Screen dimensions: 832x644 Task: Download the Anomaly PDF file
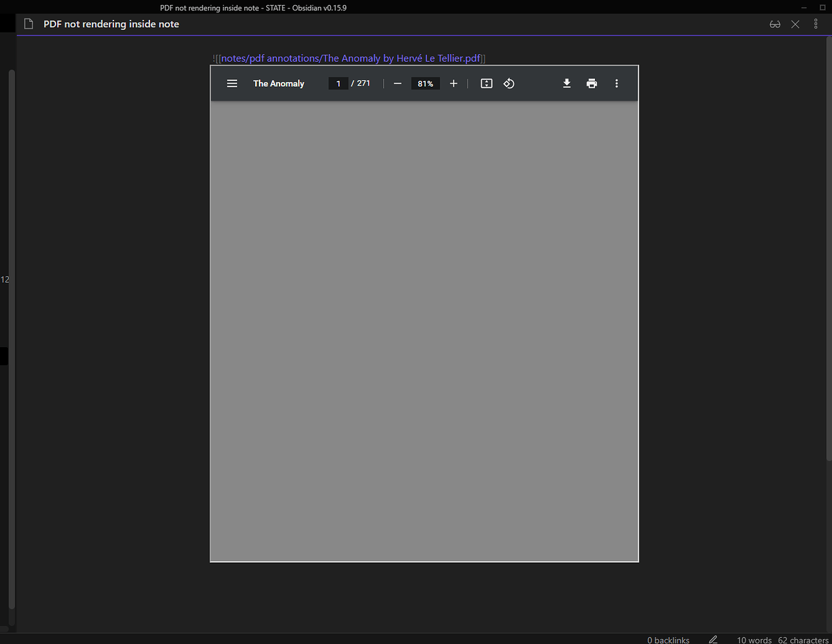567,83
